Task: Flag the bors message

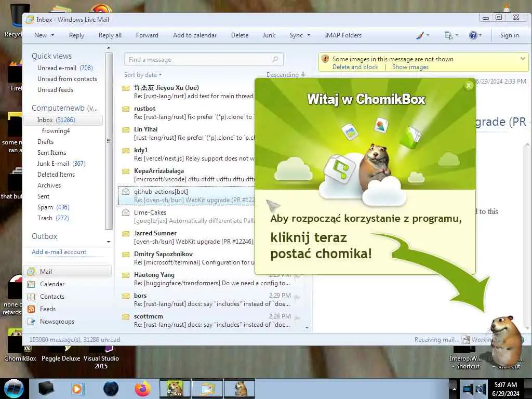Action: [297, 298]
